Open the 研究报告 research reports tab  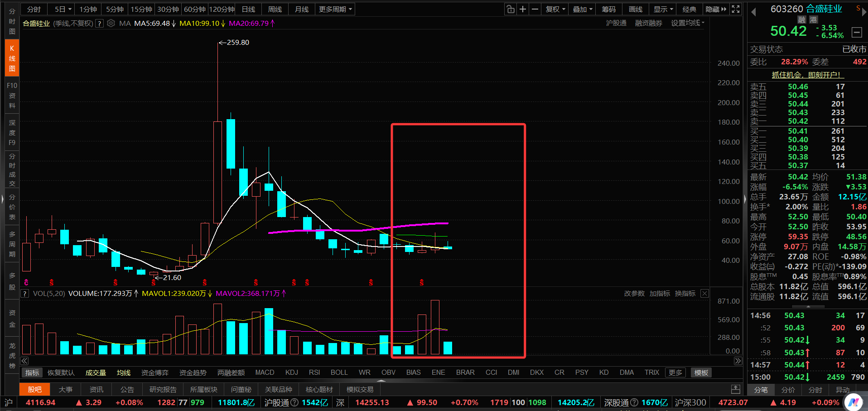[x=163, y=389]
